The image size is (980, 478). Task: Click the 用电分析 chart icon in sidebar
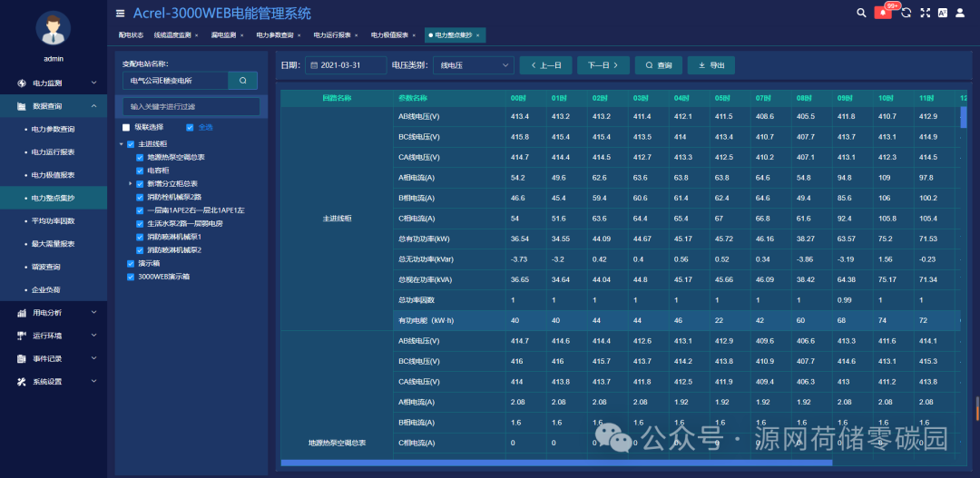21,312
